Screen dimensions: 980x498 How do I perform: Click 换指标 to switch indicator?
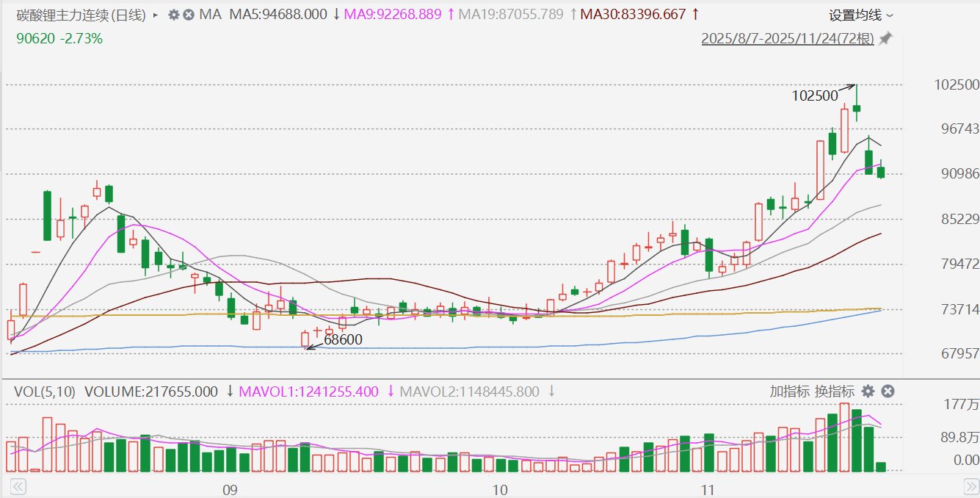pos(834,391)
